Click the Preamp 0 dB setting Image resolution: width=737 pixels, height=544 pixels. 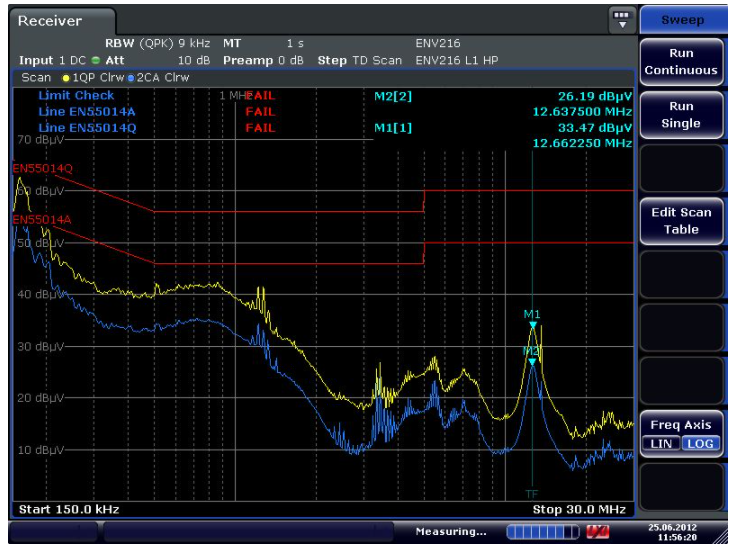[263, 60]
